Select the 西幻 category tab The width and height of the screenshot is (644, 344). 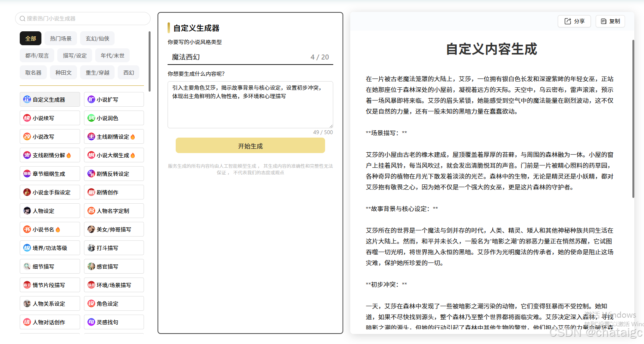click(129, 73)
